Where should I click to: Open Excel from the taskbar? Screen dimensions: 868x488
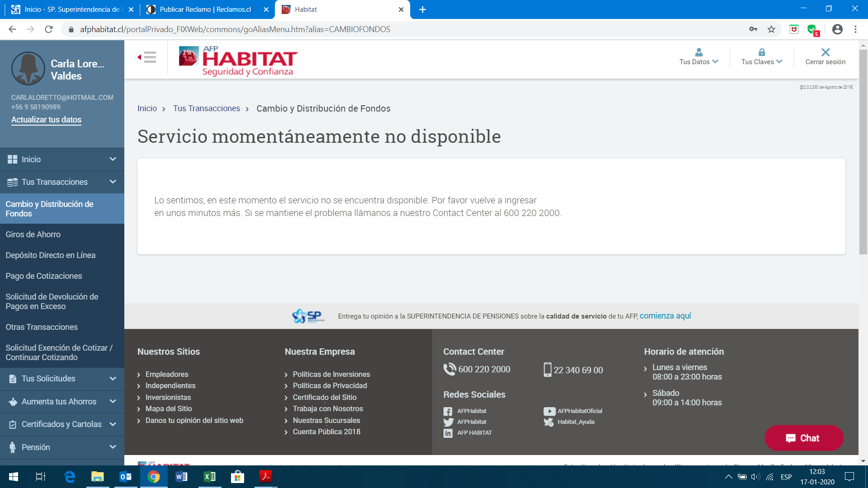pos(209,477)
